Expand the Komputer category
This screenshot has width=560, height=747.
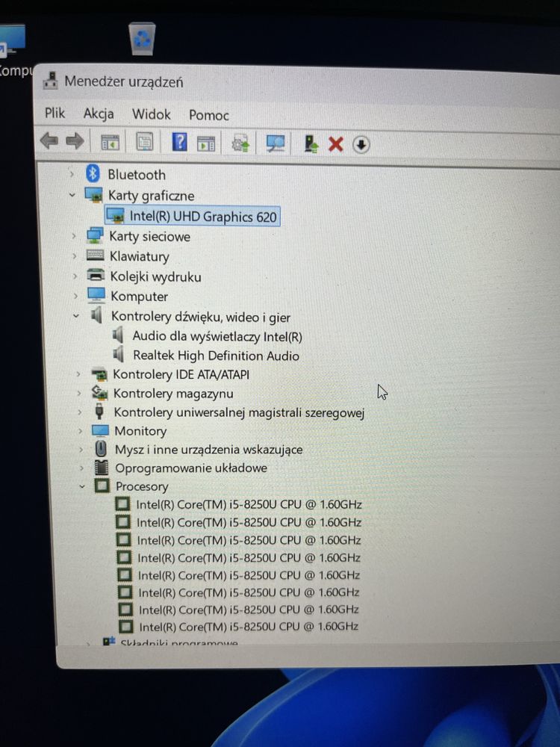click(75, 296)
